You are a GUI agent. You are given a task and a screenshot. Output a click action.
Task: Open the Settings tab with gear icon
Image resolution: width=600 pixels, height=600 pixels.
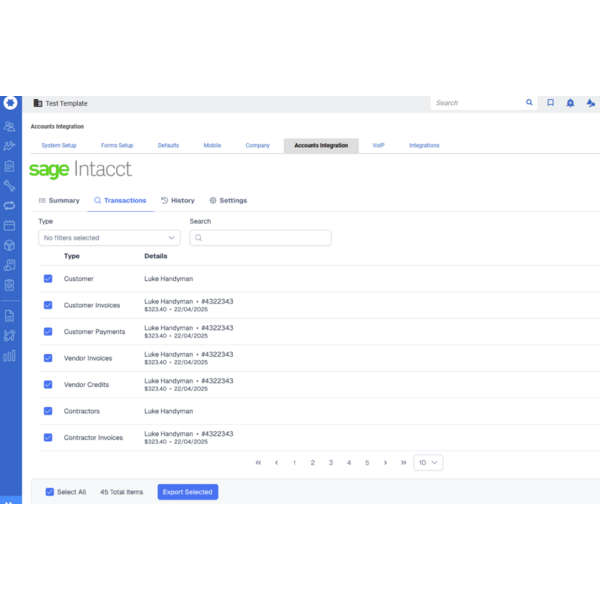click(228, 201)
